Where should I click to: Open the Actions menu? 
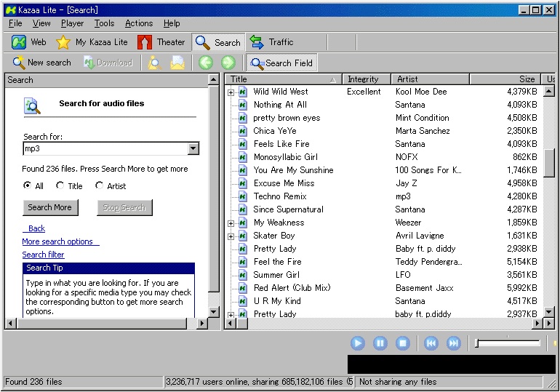pyautogui.click(x=139, y=23)
